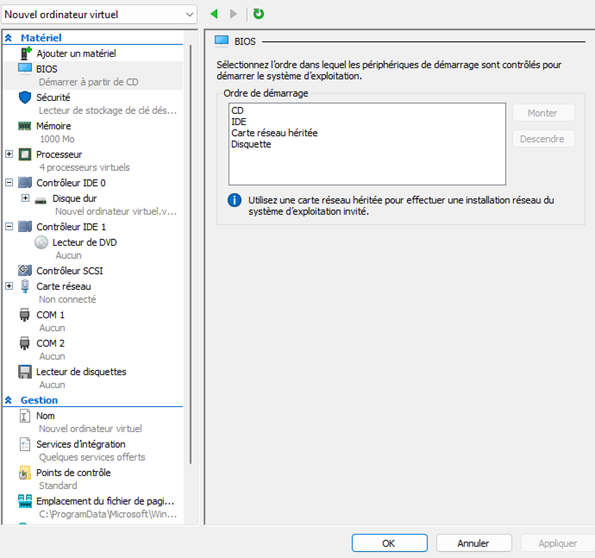Click the green back navigation arrow

(214, 14)
